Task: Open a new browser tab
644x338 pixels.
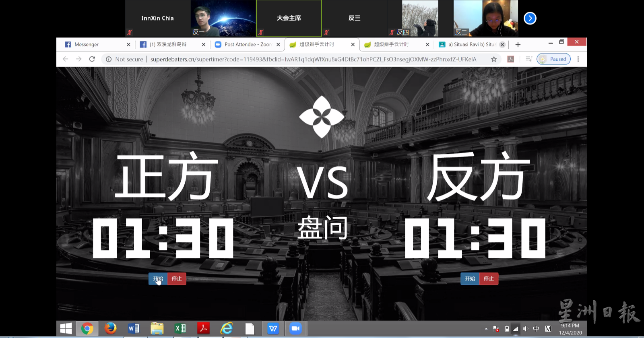Action: click(x=518, y=45)
